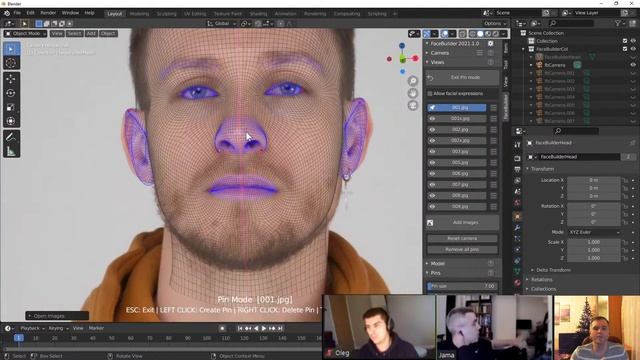640x360 pixels.
Task: Open the Modifier properties wrench tab
Action: point(517,227)
